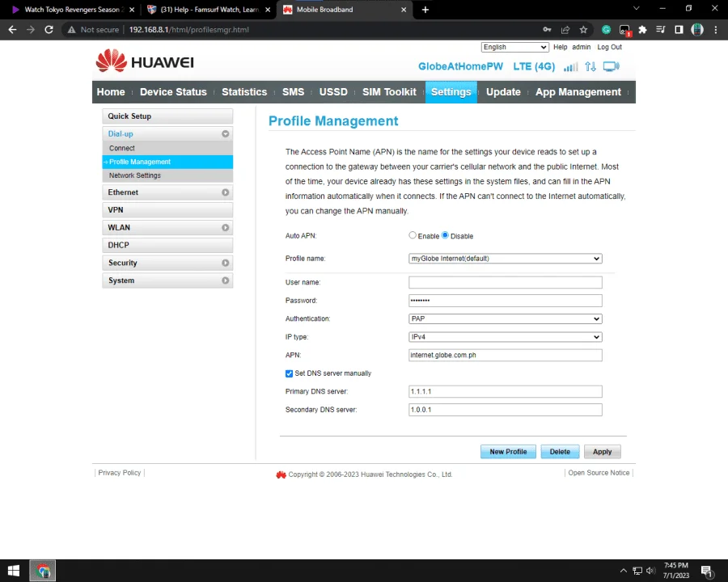Click the Not secure warning icon
The width and height of the screenshot is (728, 582).
click(x=71, y=30)
